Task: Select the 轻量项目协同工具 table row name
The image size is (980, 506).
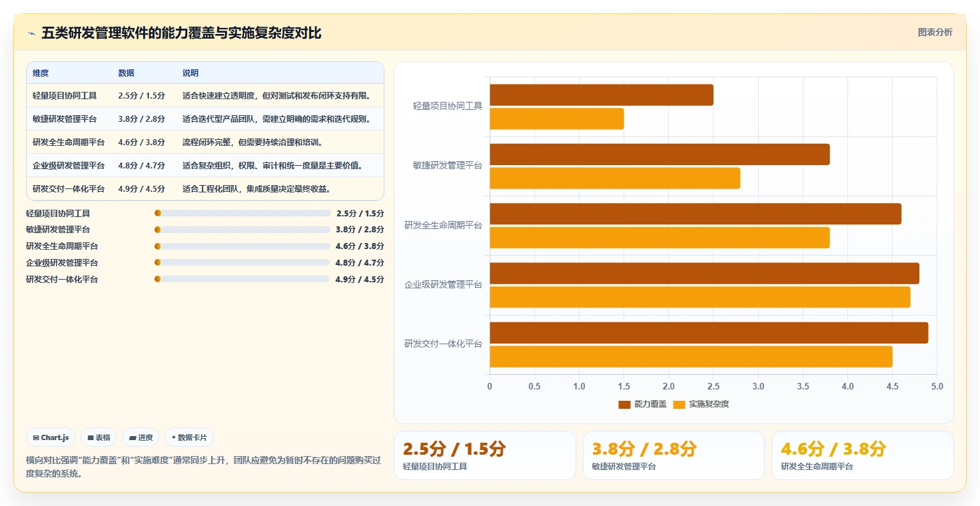Action: click(x=65, y=96)
